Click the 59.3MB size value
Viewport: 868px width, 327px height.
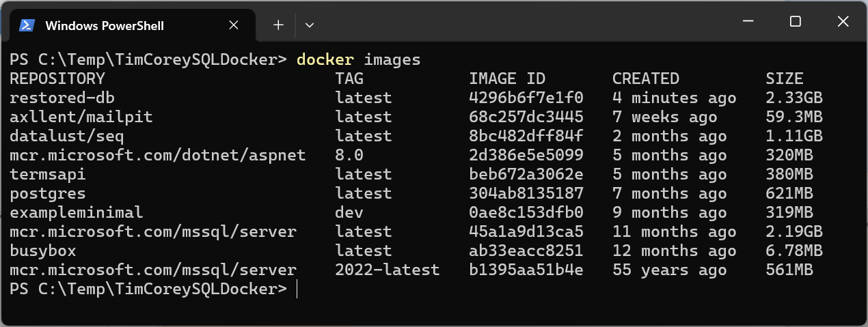pyautogui.click(x=794, y=117)
